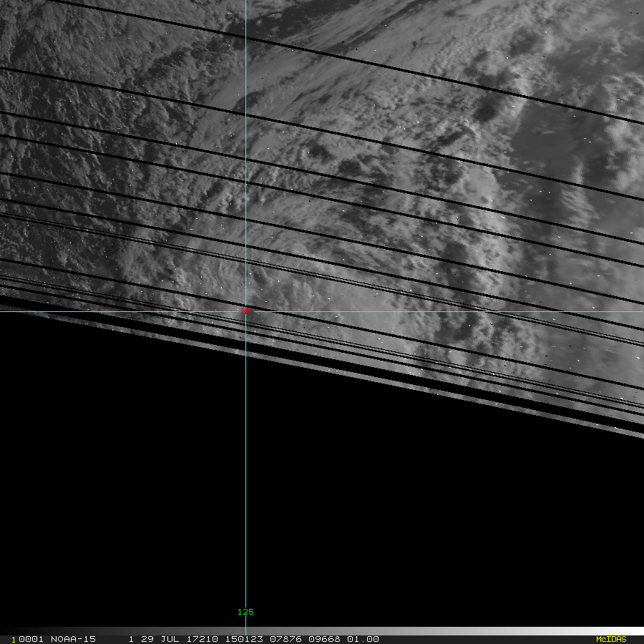Screen dimensions: 644x644
Task: Select the green 125 longitude label
Action: (x=245, y=612)
